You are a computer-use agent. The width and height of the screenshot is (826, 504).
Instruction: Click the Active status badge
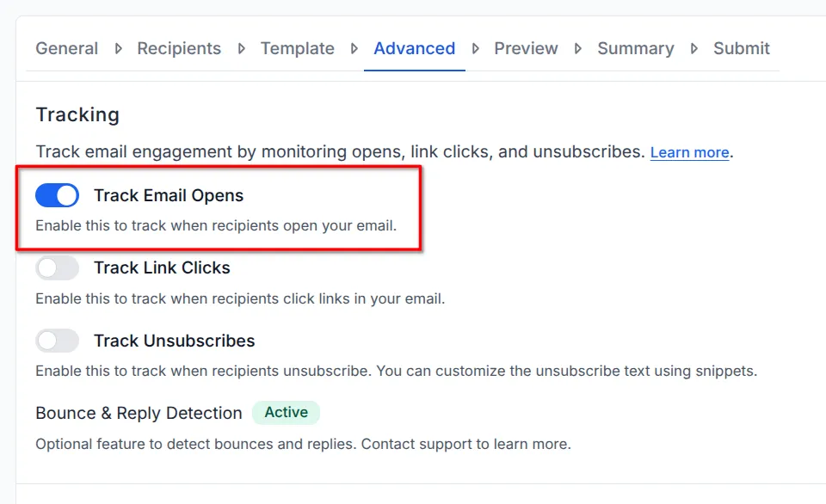click(286, 413)
